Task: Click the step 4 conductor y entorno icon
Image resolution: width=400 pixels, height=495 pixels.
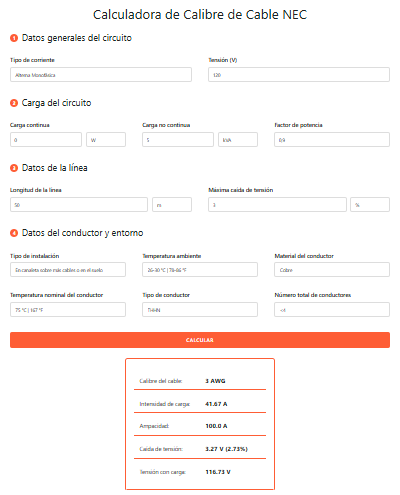Action: [x=14, y=233]
